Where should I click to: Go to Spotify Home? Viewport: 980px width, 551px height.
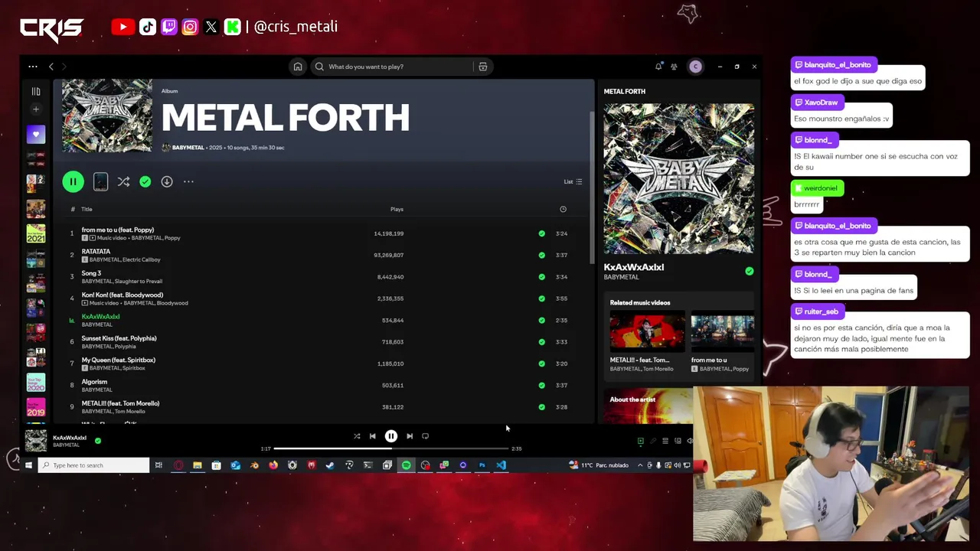click(x=298, y=67)
